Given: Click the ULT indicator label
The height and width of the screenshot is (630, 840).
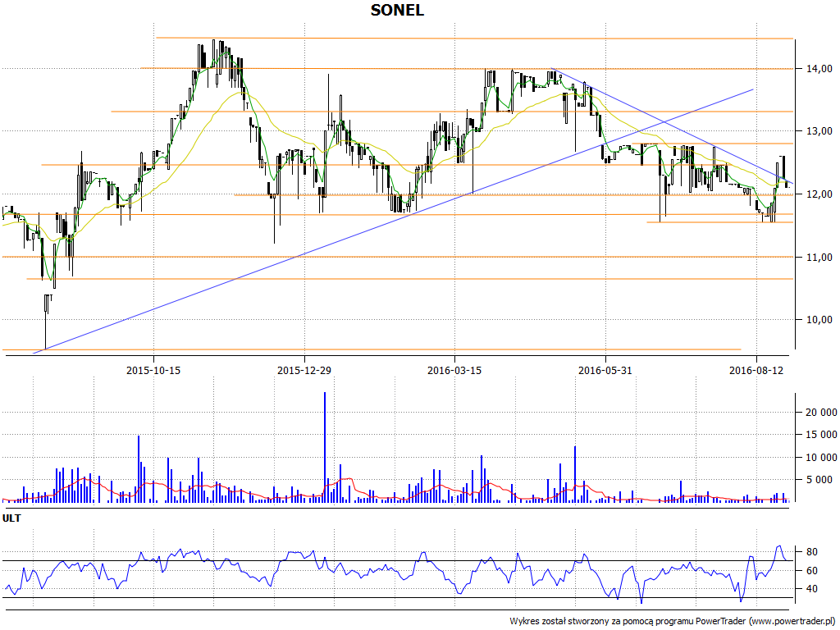Looking at the screenshot, I should 11,518.
